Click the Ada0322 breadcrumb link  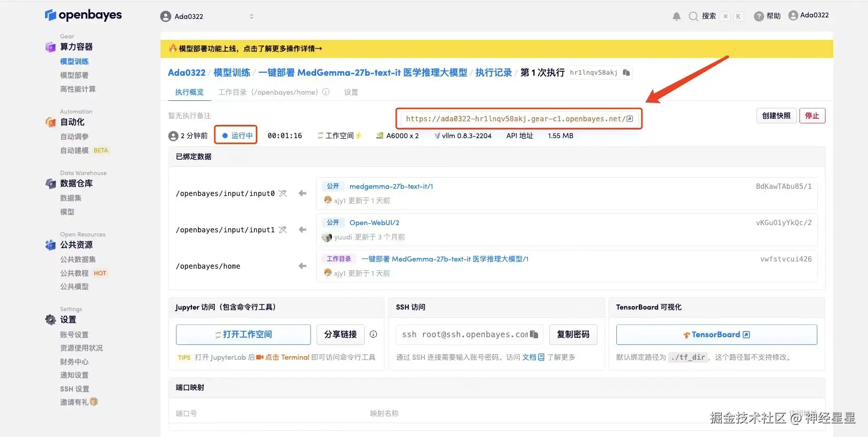pyautogui.click(x=187, y=73)
